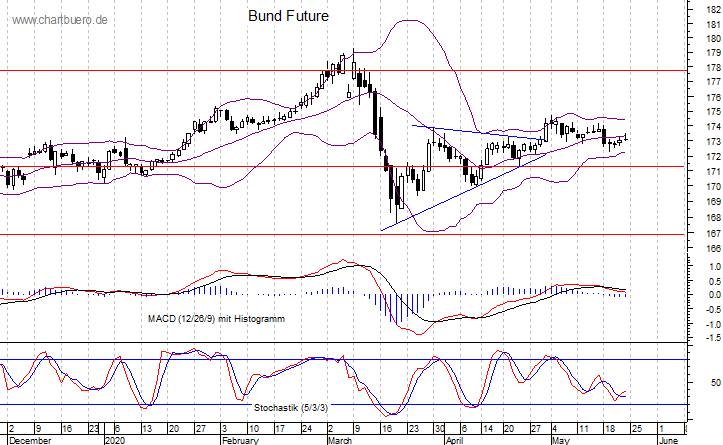Click the 170 price axis label

[713, 187]
